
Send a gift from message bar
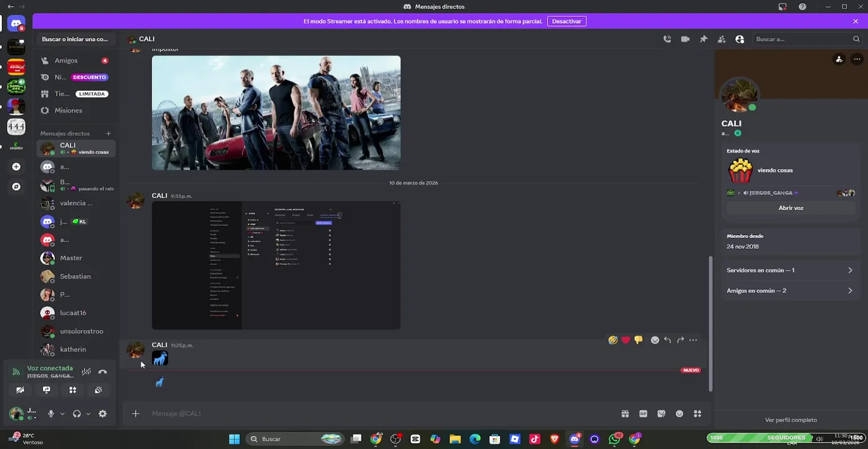click(625, 413)
